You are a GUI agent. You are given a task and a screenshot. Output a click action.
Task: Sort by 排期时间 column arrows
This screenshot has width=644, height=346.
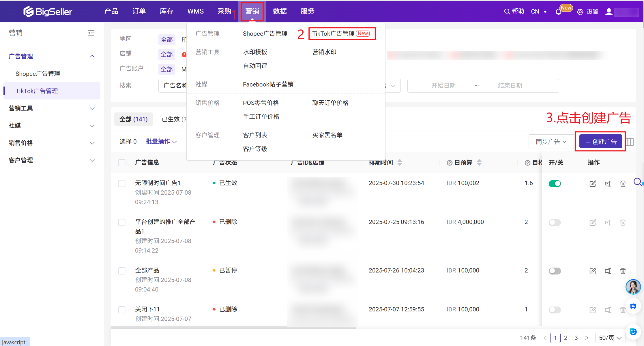(400, 162)
